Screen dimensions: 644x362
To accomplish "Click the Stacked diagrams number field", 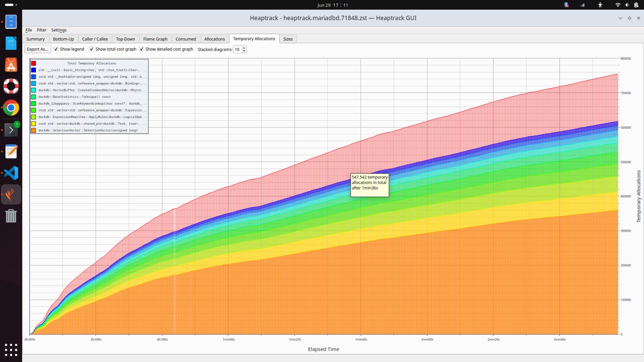I will pyautogui.click(x=237, y=49).
